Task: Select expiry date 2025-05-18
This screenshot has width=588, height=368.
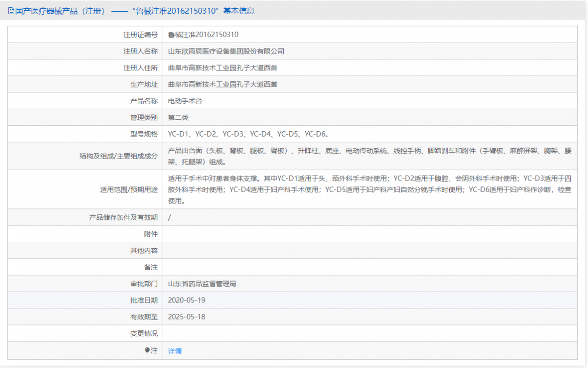Action: [187, 317]
